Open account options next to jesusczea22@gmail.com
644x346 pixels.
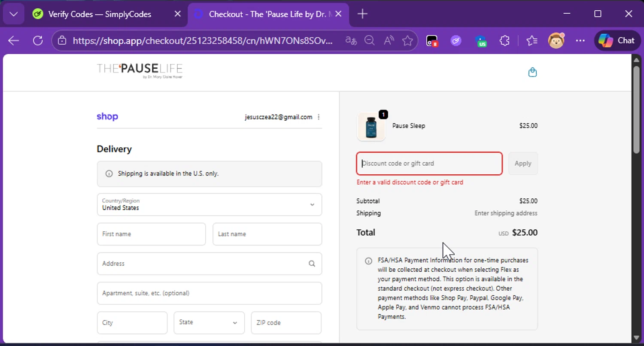(319, 117)
